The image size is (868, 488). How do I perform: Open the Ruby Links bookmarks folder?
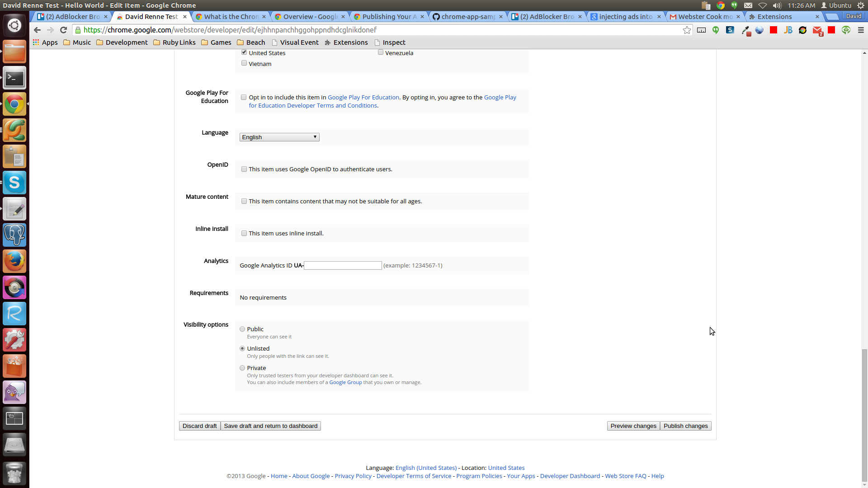(x=175, y=42)
